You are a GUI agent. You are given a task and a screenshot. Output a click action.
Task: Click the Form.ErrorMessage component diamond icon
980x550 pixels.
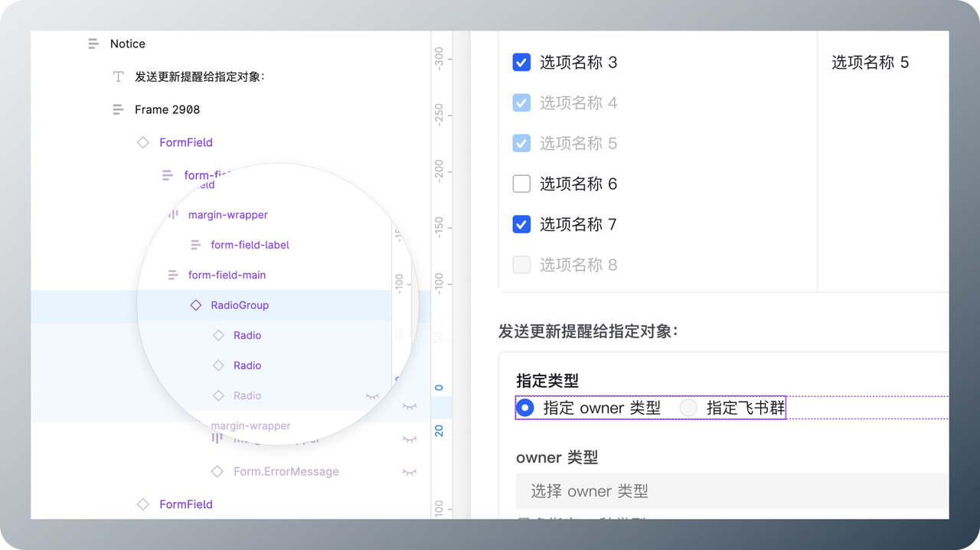[217, 471]
